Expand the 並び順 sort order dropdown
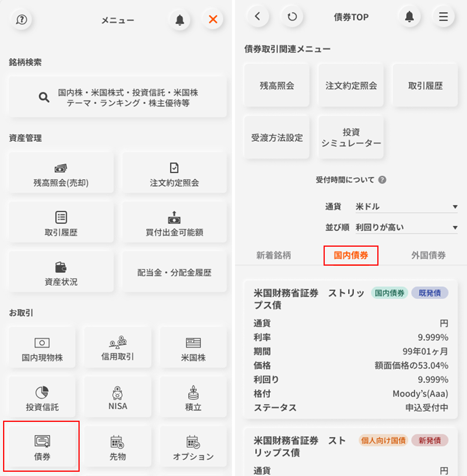The image size is (467, 476). coord(406,228)
